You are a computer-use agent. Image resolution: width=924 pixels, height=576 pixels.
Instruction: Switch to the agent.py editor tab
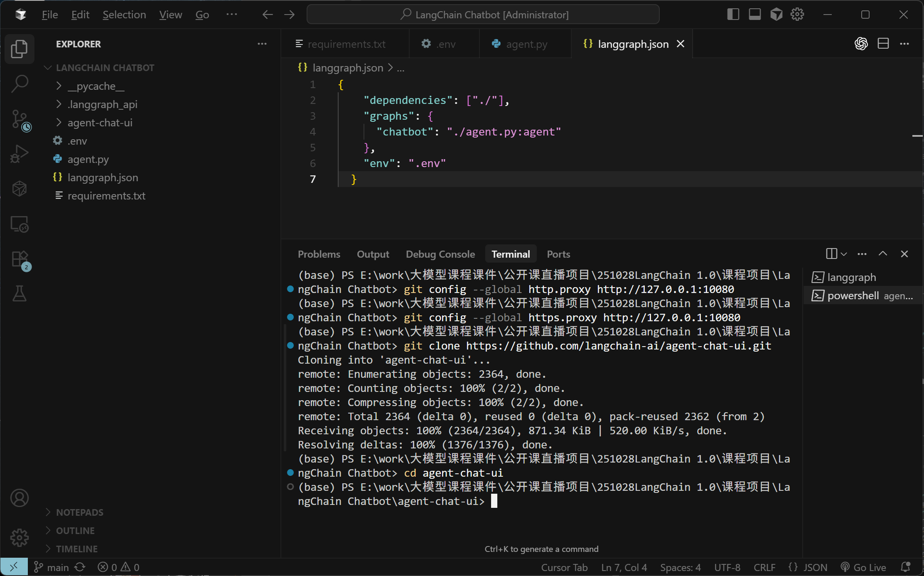(525, 44)
